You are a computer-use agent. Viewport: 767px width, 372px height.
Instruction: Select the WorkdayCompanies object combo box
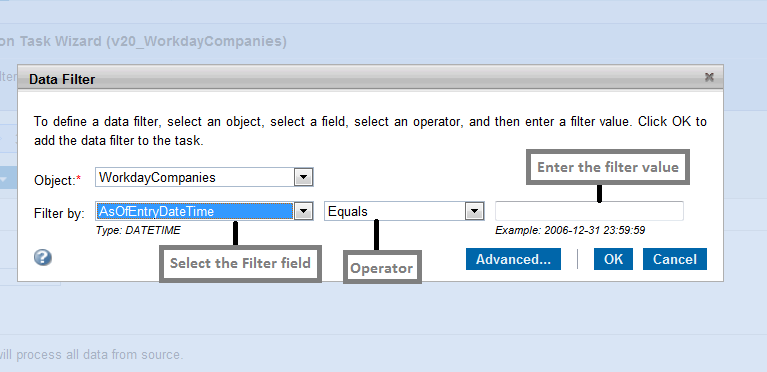(x=204, y=177)
